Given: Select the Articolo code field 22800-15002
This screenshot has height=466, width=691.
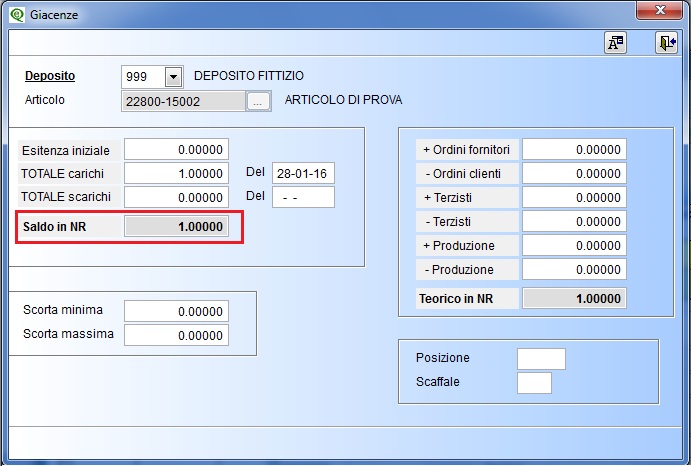Looking at the screenshot, I should pyautogui.click(x=183, y=101).
